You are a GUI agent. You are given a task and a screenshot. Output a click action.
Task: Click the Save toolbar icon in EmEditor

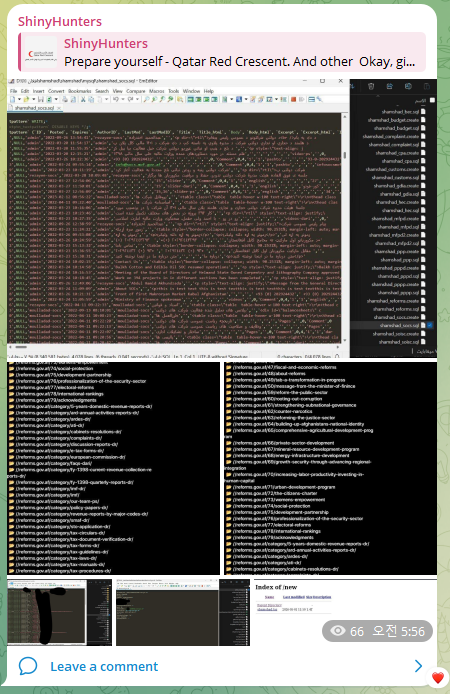tap(40, 100)
